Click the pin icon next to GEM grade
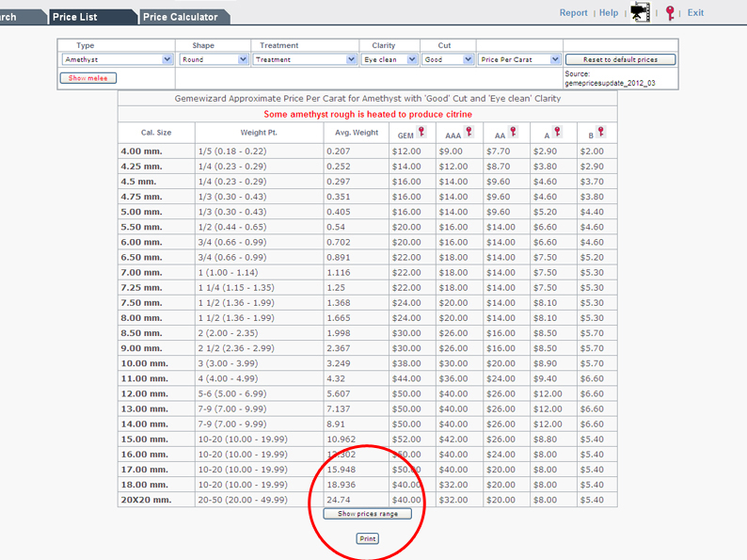 point(421,133)
